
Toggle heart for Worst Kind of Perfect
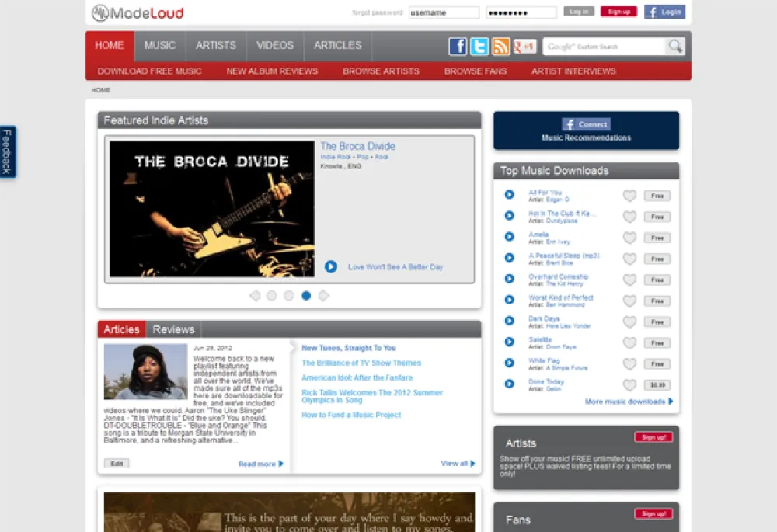pos(629,301)
